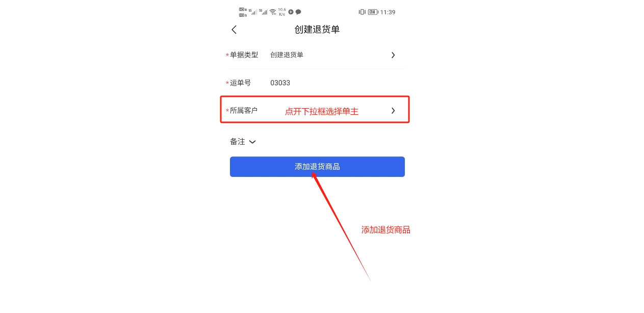Open the 所属客户 dropdown chevron
Viewport: 644px width, 313px height.
[x=393, y=111]
